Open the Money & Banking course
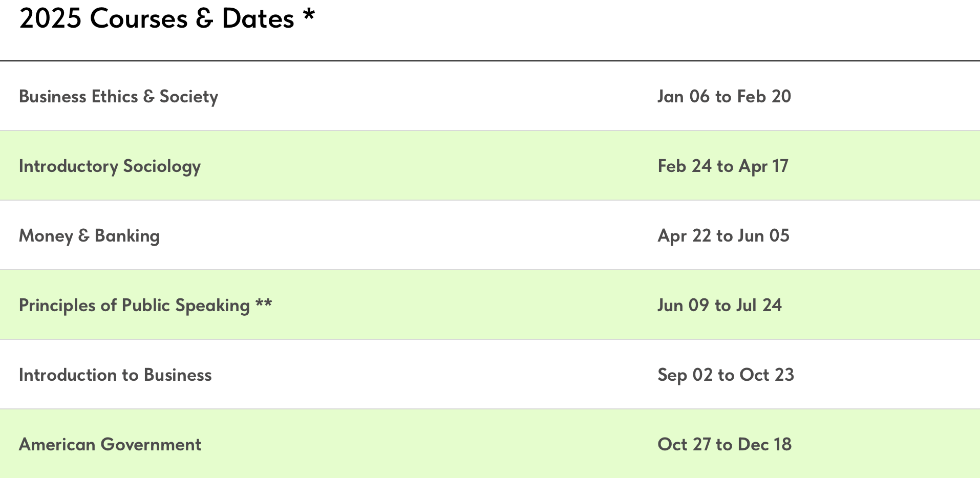This screenshot has width=980, height=478. point(89,236)
